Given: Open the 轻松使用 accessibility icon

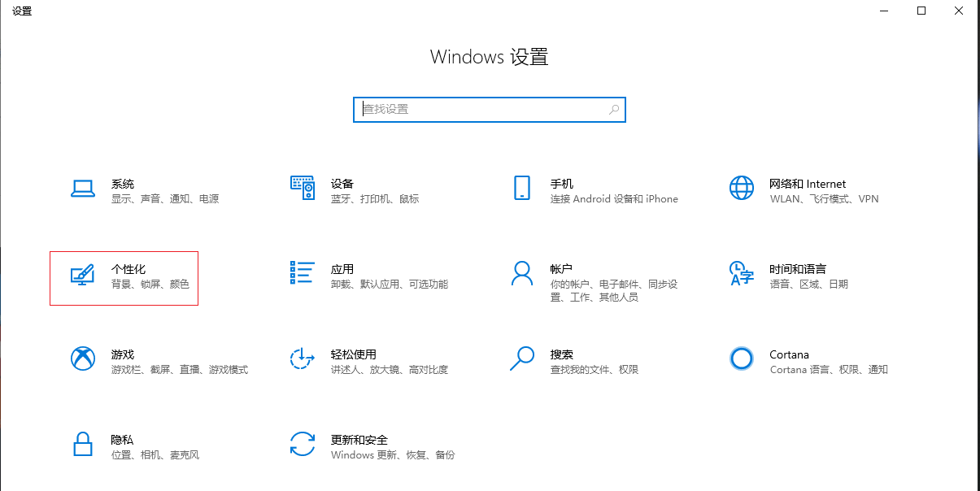Looking at the screenshot, I should click(302, 358).
